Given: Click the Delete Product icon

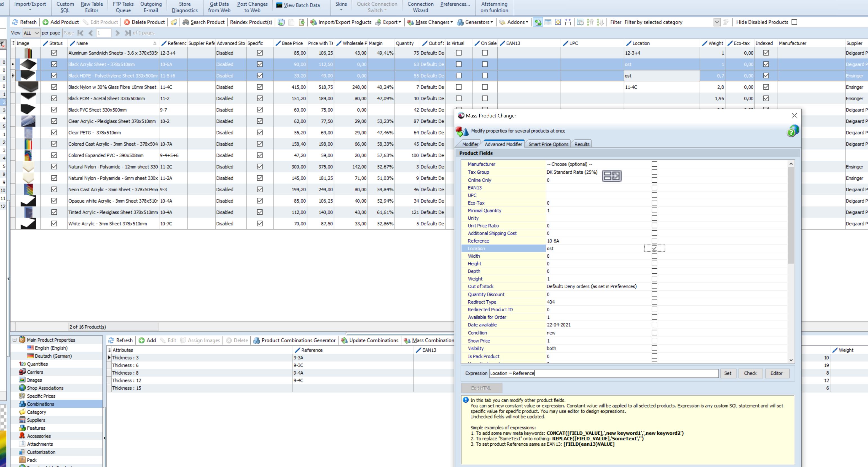Looking at the screenshot, I should (127, 22).
